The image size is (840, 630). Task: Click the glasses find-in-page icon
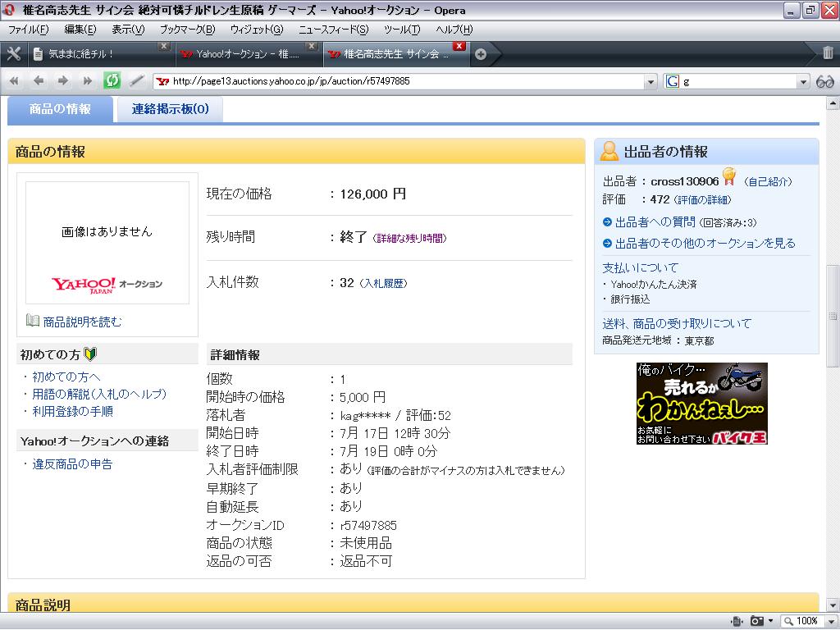coord(825,81)
